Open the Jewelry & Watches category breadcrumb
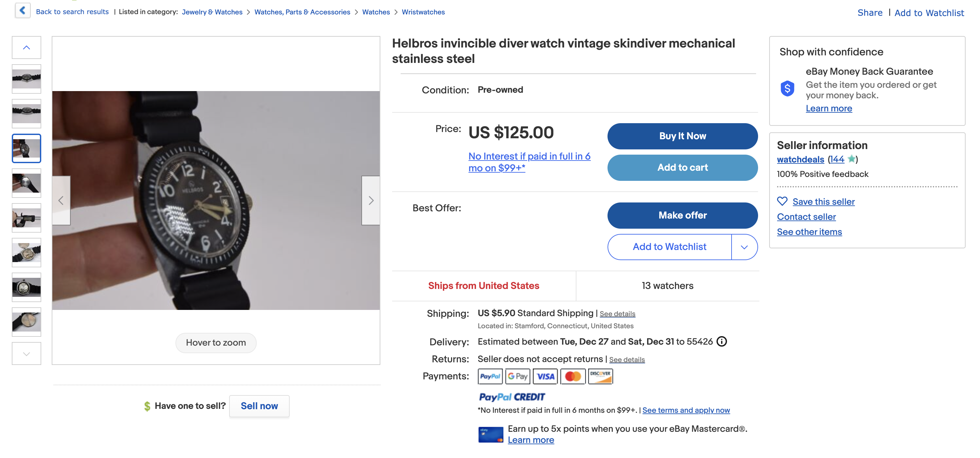The image size is (980, 458). coord(212,12)
